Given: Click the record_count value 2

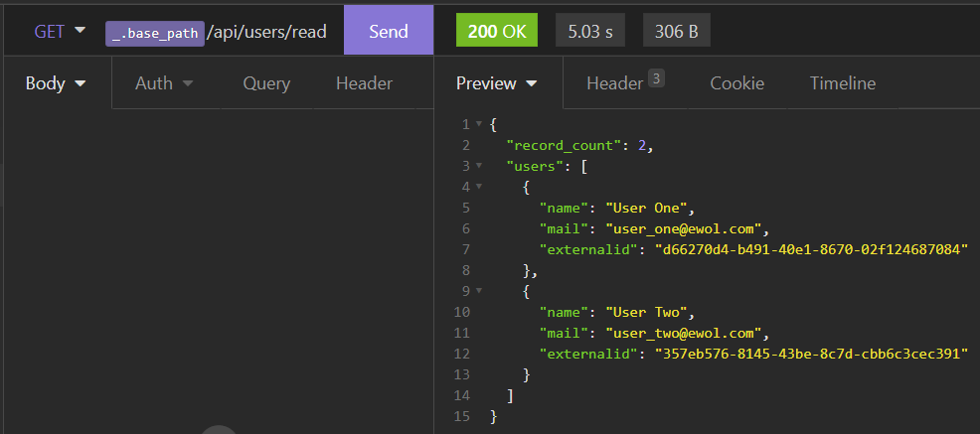Looking at the screenshot, I should pyautogui.click(x=642, y=146).
